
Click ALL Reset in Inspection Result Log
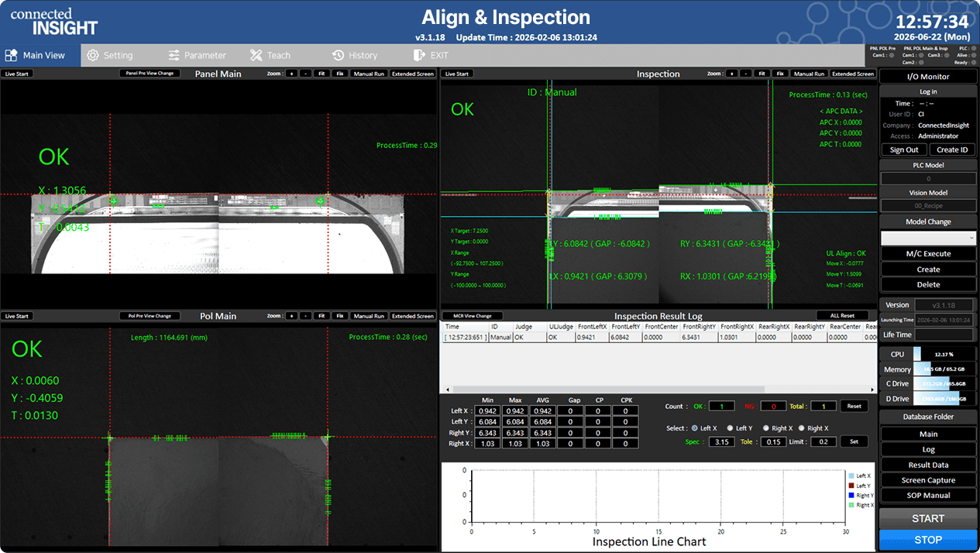[x=842, y=316]
